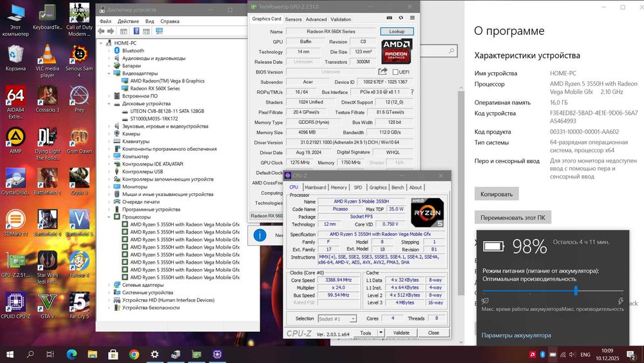This screenshot has height=363, width=644.
Task: Expand the Мониторы node
Action: (x=109, y=186)
